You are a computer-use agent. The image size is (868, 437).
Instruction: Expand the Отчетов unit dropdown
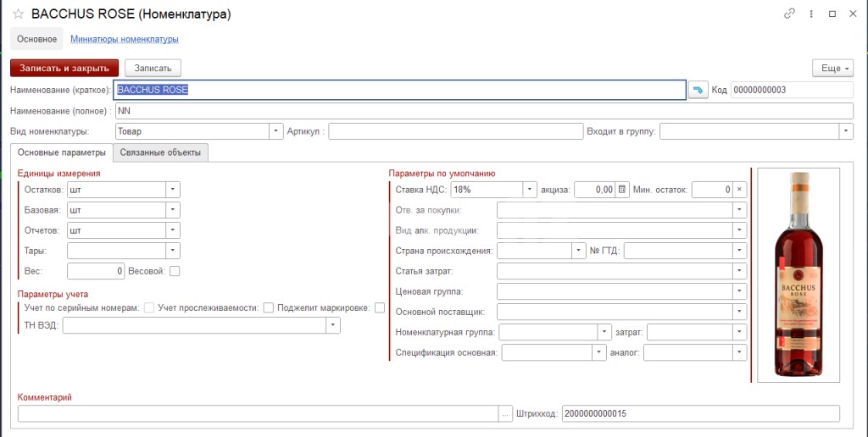coord(173,230)
